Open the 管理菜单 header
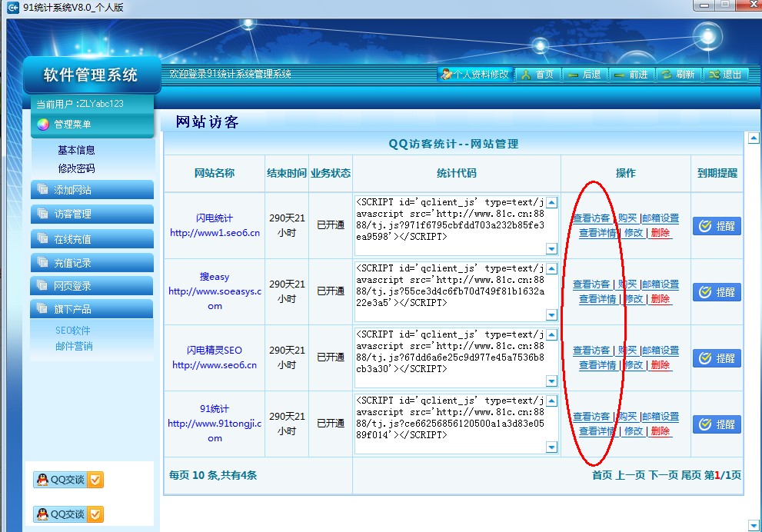762x532 pixels. point(92,125)
